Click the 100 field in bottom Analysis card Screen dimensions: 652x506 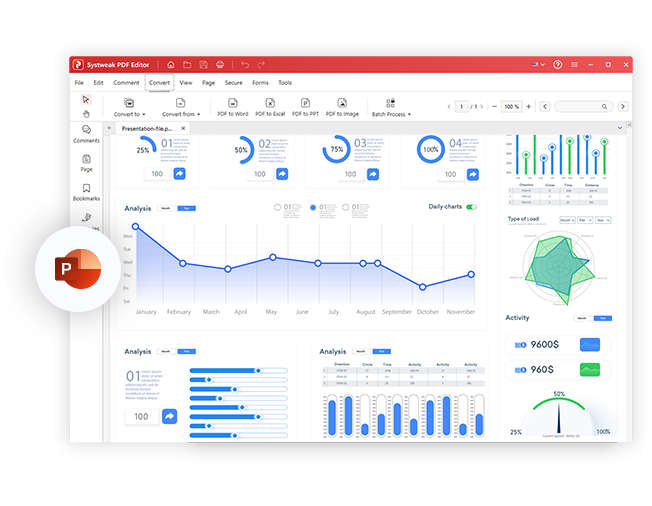[141, 416]
